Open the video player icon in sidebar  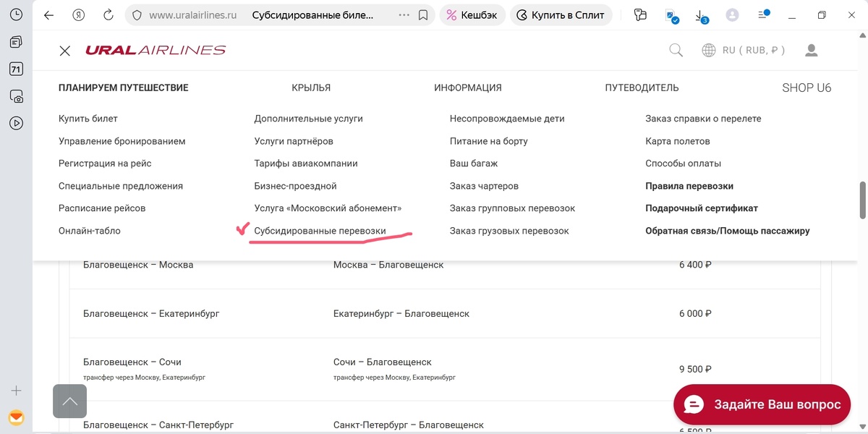16,123
